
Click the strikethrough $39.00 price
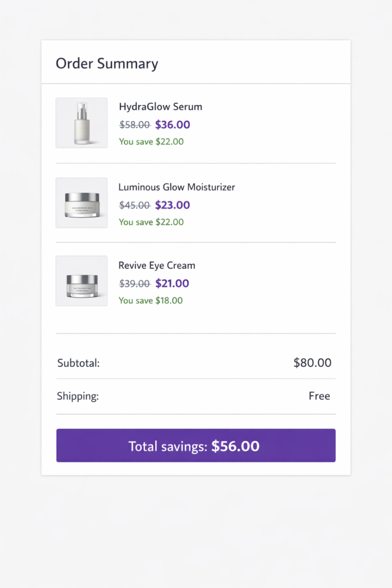tap(134, 283)
